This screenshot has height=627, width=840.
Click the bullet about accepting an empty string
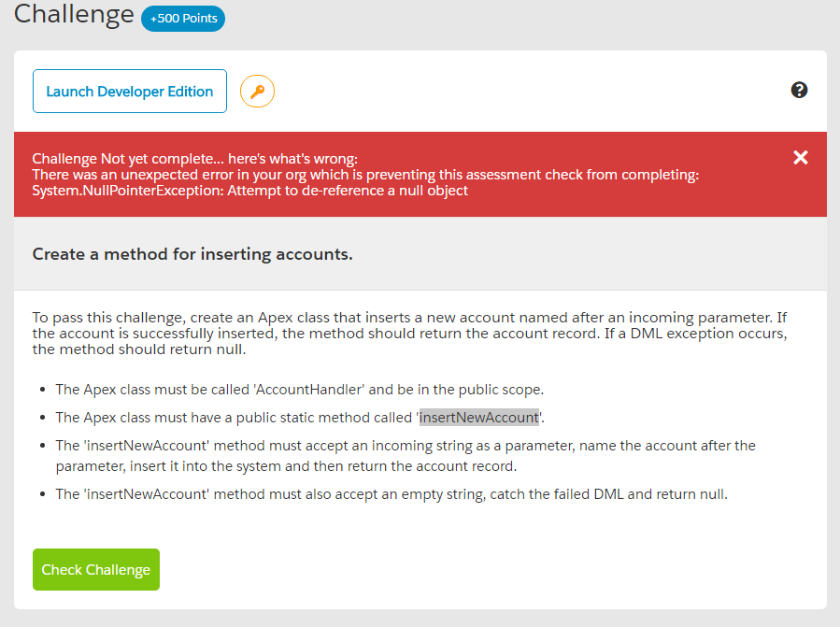[392, 494]
